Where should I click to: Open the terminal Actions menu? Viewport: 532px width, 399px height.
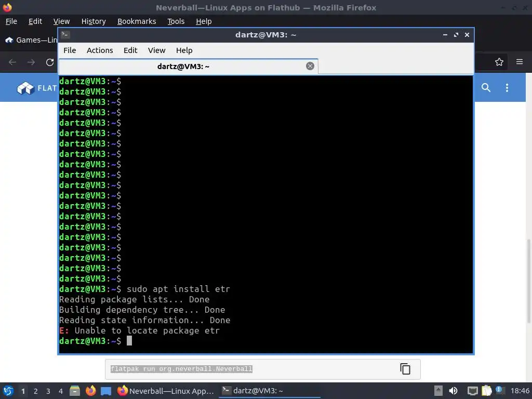(100, 50)
